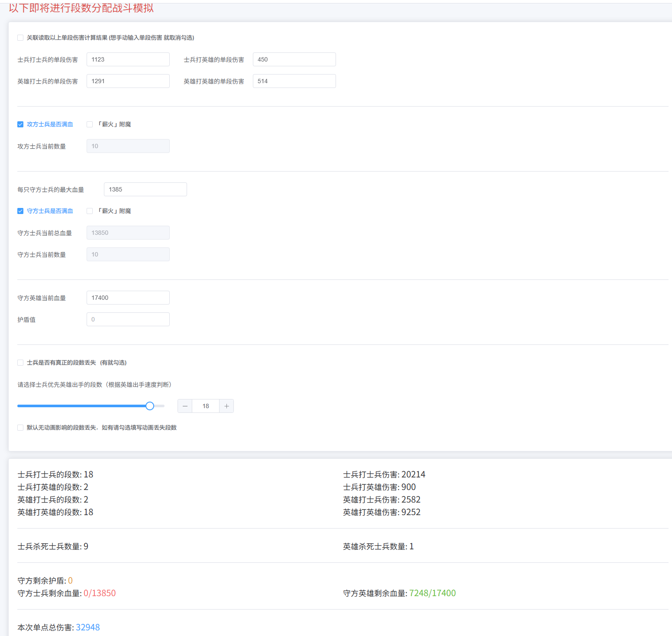
Task: Uncheck 攻方士兵是否满血 checkbox
Action: [x=20, y=124]
